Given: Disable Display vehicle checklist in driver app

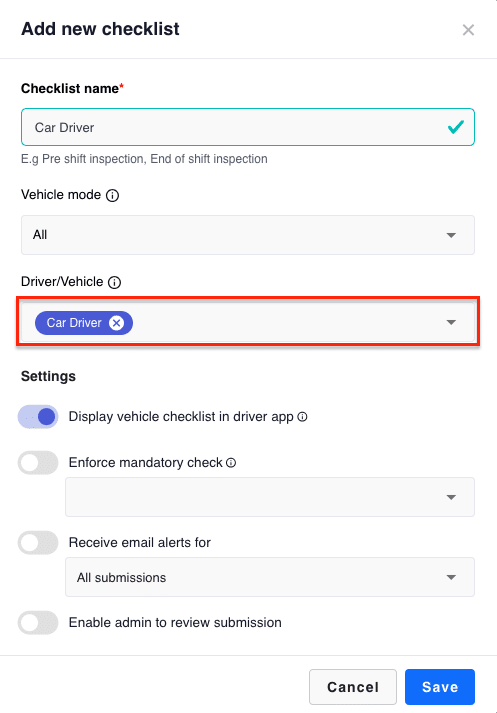Looking at the screenshot, I should point(38,417).
